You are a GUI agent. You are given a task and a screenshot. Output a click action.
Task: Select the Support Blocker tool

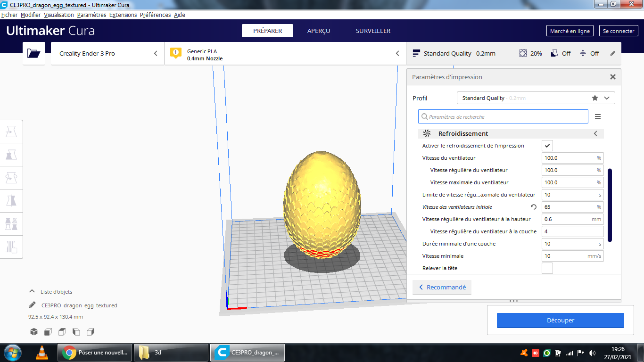click(11, 246)
